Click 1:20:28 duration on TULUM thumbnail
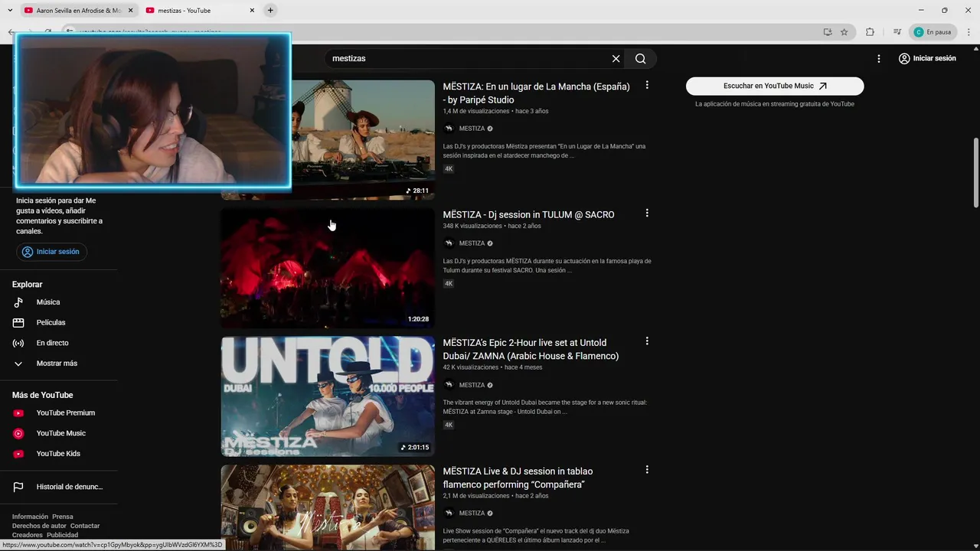 pyautogui.click(x=418, y=319)
